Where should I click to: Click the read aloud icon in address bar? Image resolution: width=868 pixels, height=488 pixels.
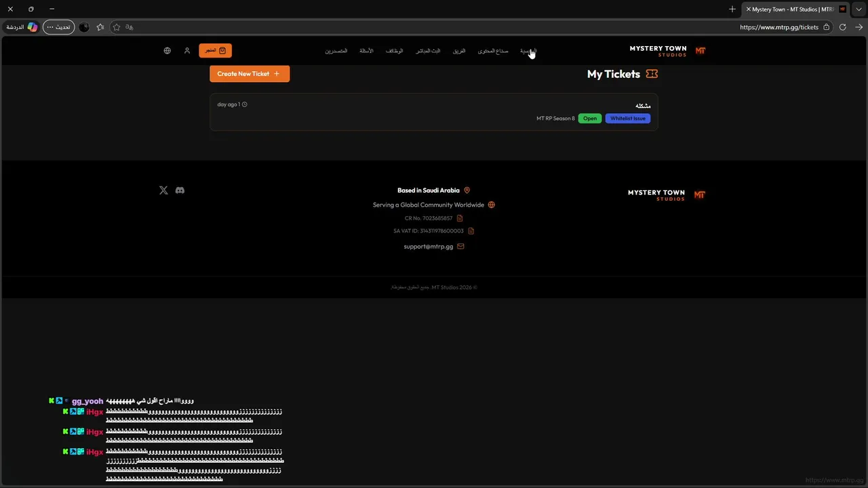[130, 27]
